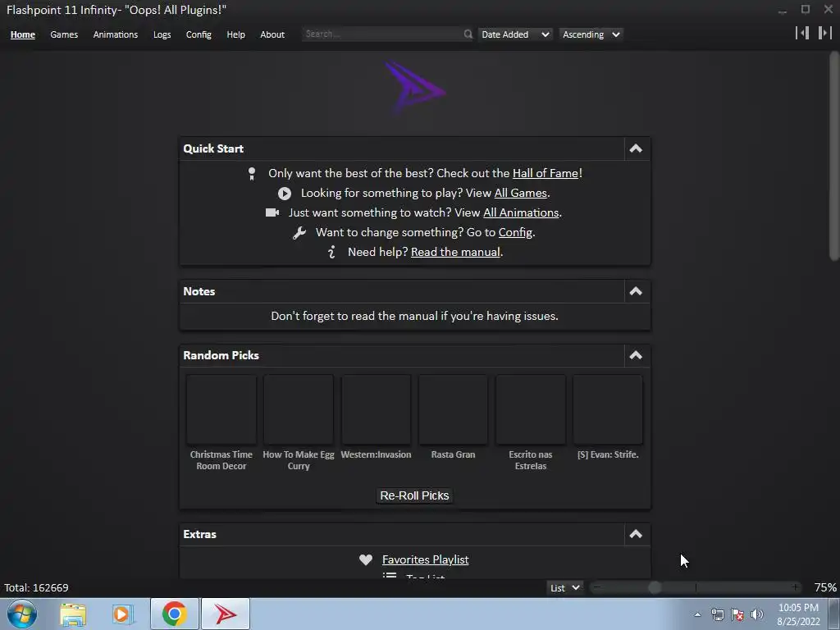
Task: Select Rasta Gran thumbnail
Action: (x=453, y=409)
